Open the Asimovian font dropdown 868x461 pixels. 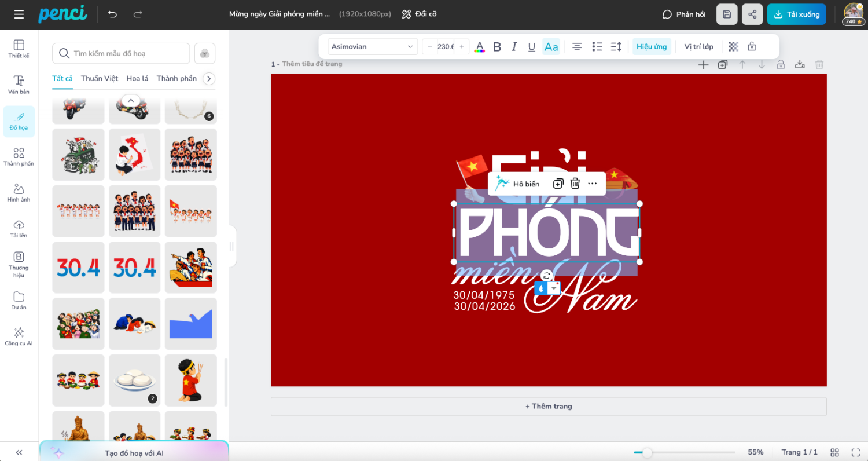coord(372,47)
